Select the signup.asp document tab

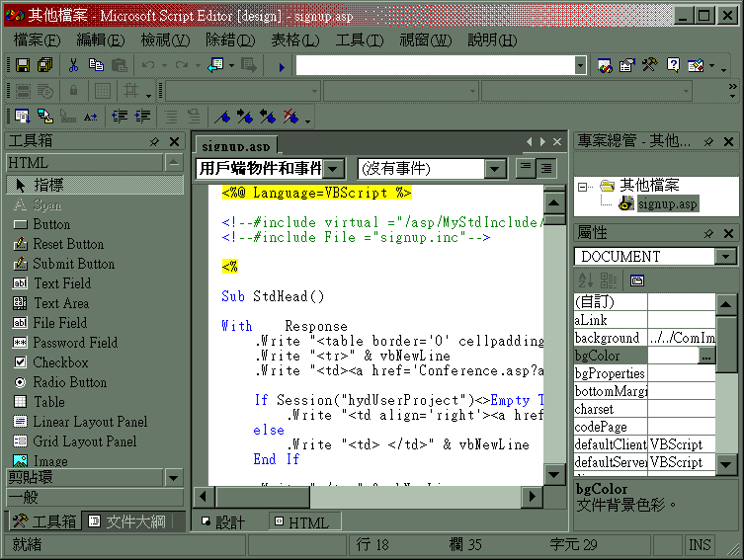[236, 146]
